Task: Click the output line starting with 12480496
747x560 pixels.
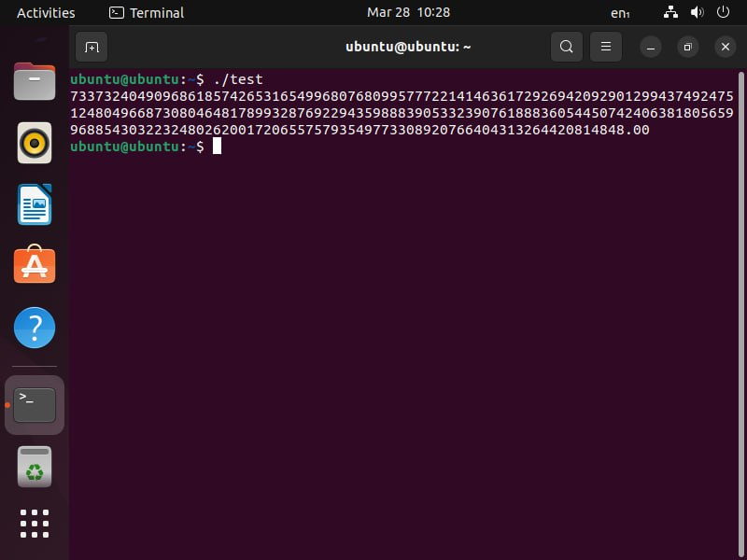Action: [402, 113]
